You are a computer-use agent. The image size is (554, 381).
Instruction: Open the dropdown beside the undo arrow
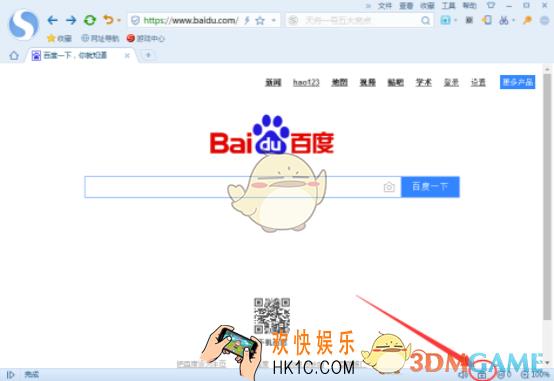(x=119, y=20)
